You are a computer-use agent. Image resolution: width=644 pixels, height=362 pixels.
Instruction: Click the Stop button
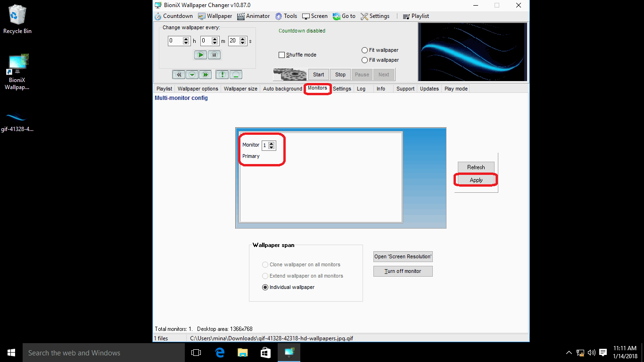(x=340, y=74)
